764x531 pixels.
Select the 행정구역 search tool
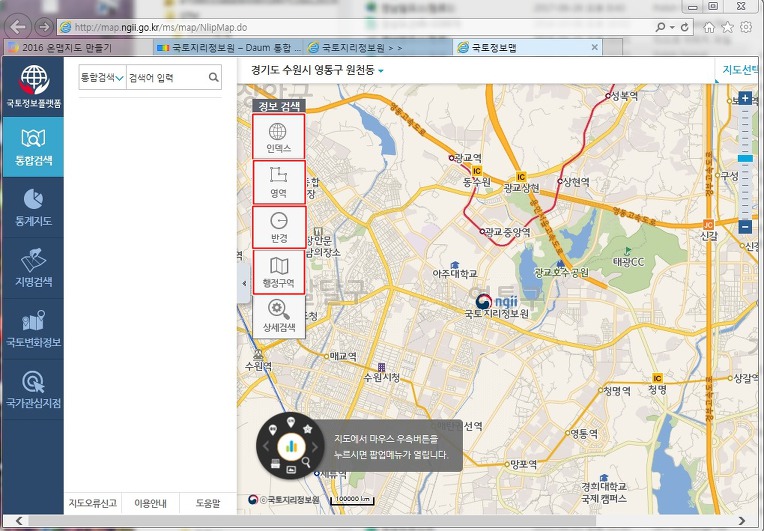click(279, 272)
